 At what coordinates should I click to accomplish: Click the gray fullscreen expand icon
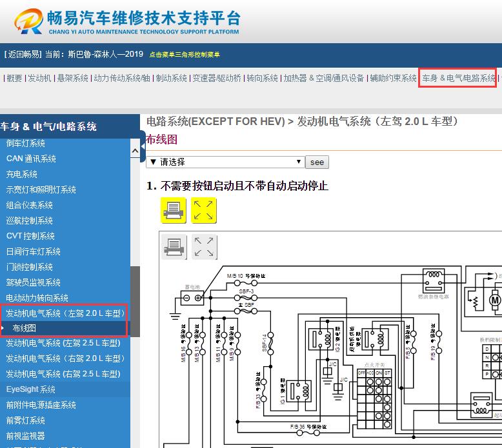point(204,247)
